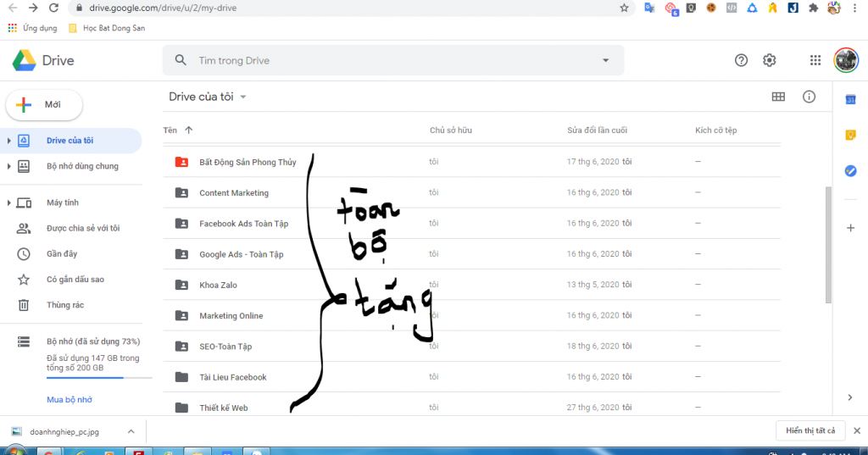Open the Google account profile avatar
The height and width of the screenshot is (455, 868).
click(846, 60)
